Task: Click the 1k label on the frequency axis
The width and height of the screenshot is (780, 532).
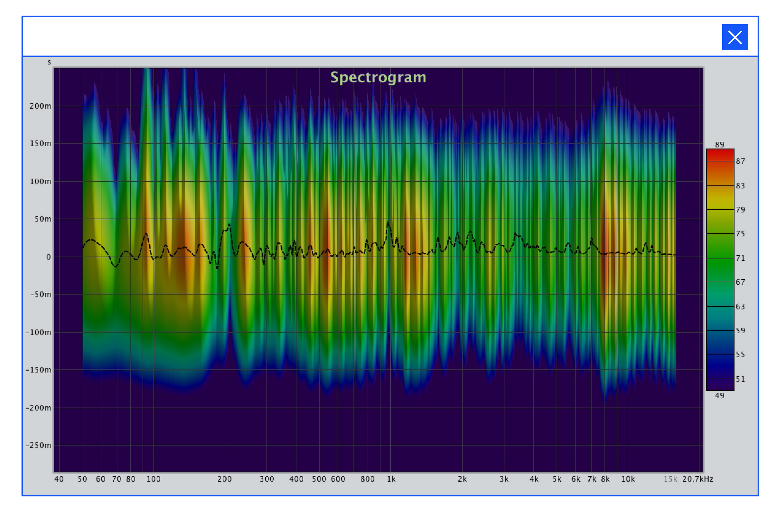Action: 391,479
